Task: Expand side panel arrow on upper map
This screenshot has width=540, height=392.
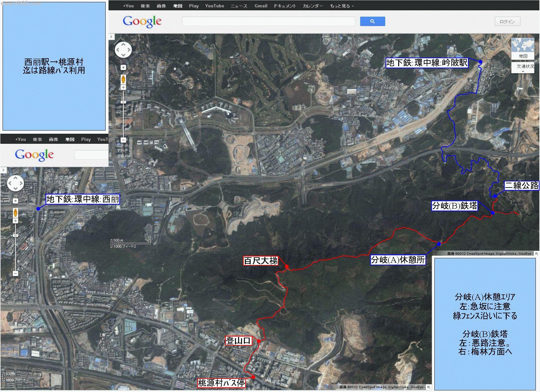Action: (x=111, y=37)
